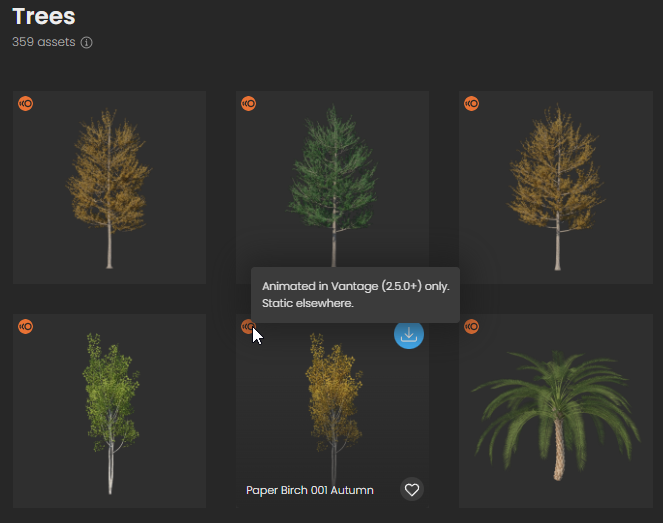Viewport: 663px width, 523px height.
Task: Click the Paper Birch 001 Autumn label
Action: (310, 490)
